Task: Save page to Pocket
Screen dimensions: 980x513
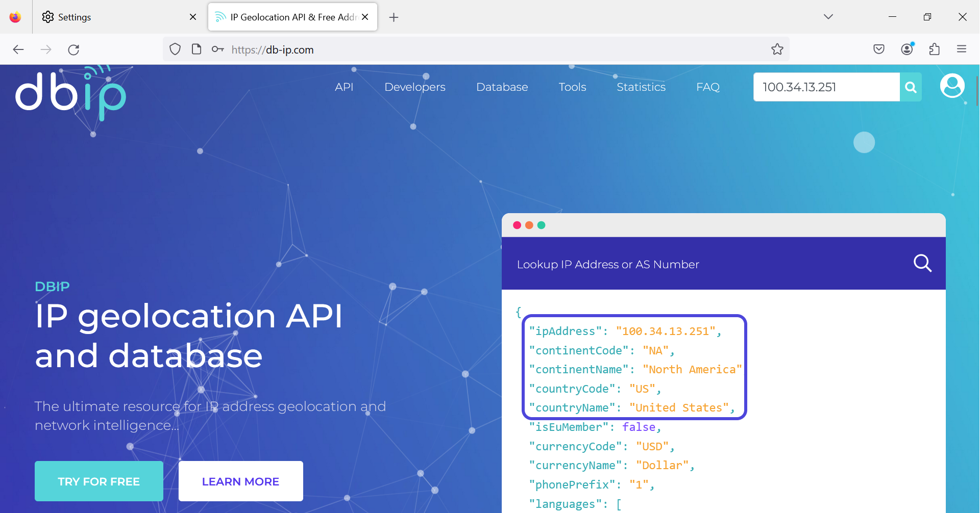Action: [879, 49]
